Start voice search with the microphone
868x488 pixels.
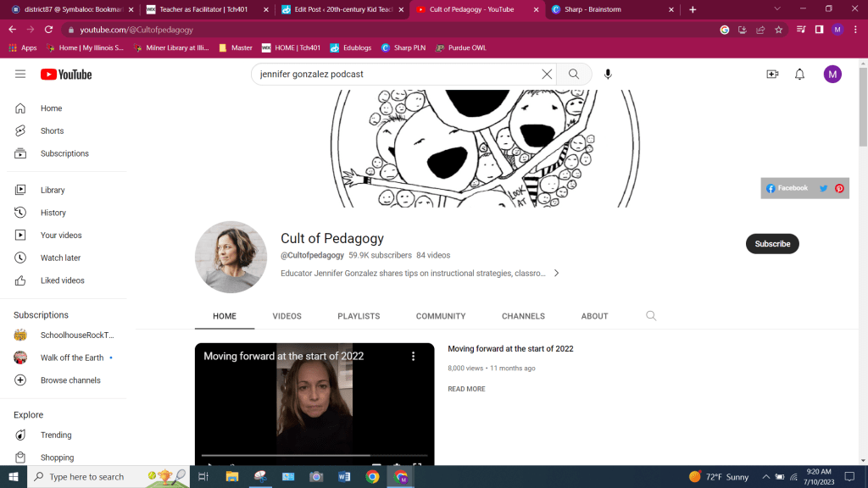pos(608,75)
